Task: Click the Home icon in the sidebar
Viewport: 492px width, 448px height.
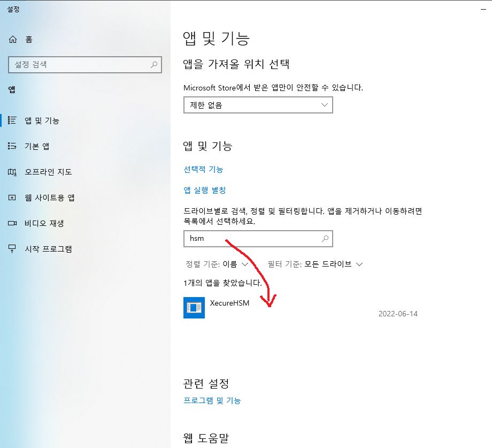Action: 13,40
